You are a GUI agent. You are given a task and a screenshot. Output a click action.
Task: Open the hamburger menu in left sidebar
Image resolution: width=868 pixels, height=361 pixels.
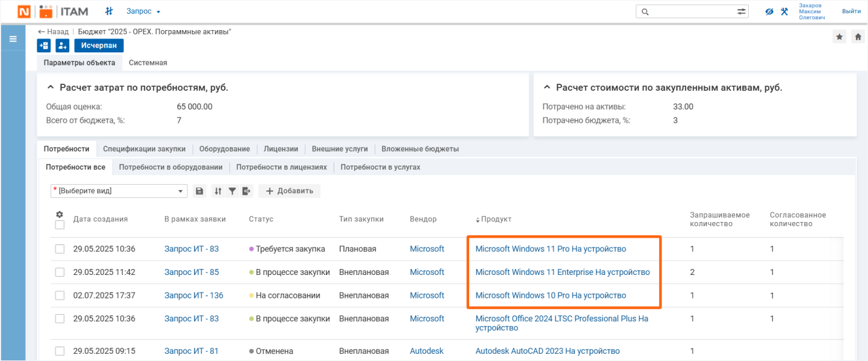(x=13, y=39)
